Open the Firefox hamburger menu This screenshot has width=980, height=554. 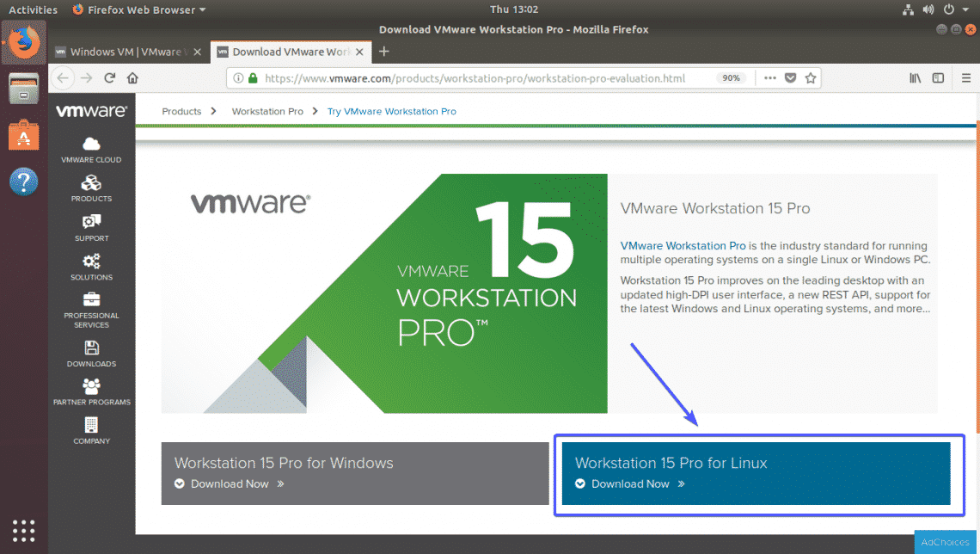click(x=962, y=78)
